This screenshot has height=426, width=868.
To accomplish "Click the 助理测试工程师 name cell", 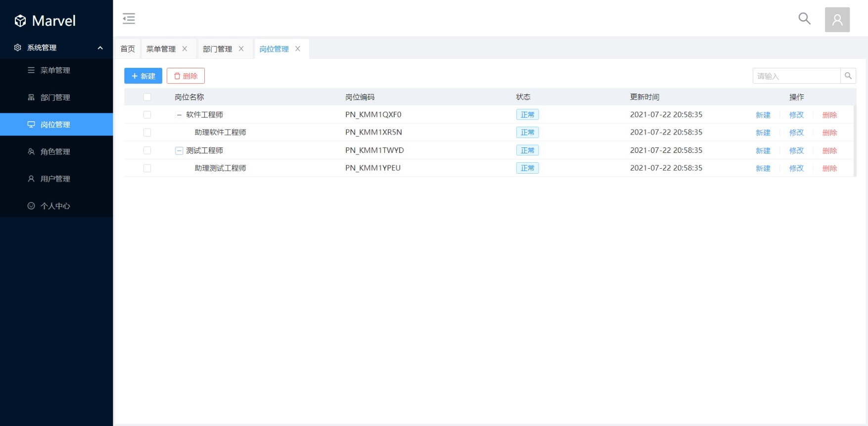I will (x=220, y=168).
